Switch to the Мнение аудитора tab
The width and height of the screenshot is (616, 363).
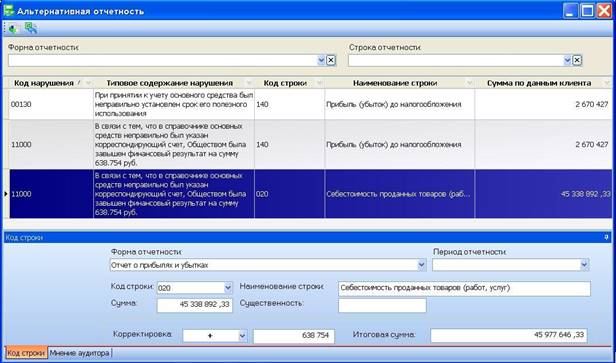[x=79, y=353]
